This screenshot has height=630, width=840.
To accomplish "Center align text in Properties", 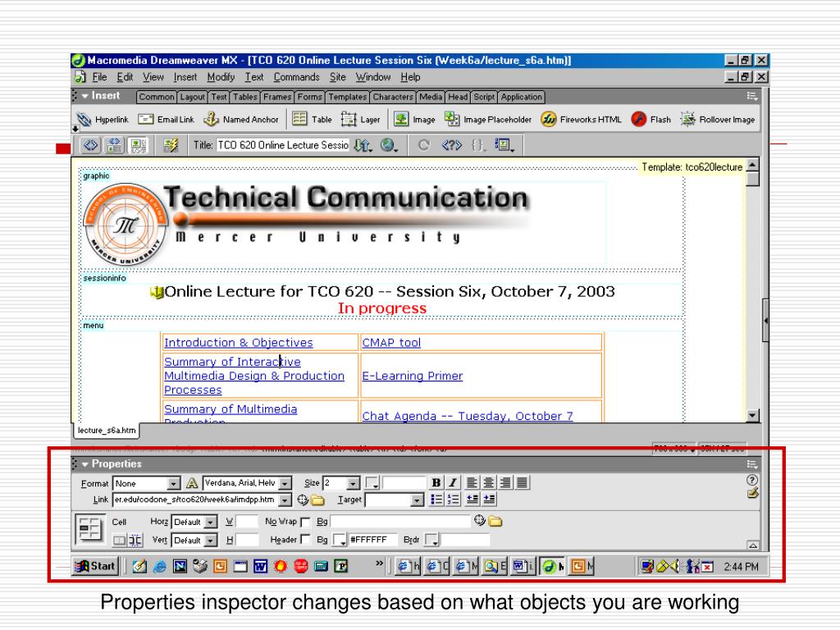I will (488, 482).
